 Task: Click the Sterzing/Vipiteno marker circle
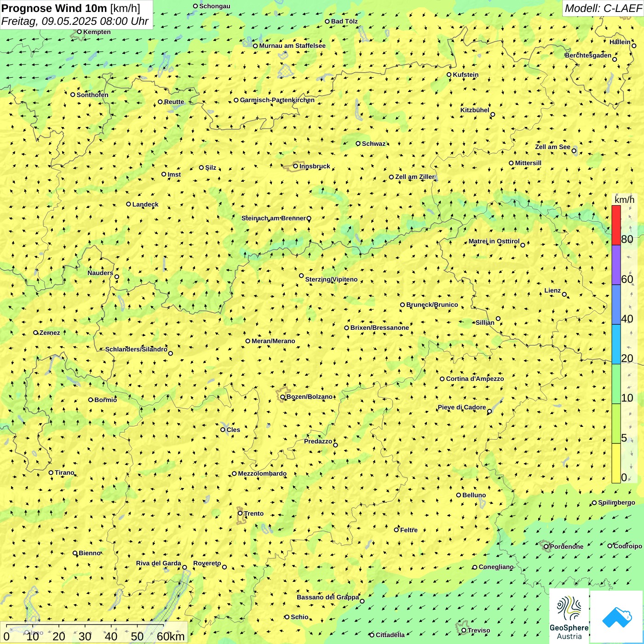click(302, 276)
